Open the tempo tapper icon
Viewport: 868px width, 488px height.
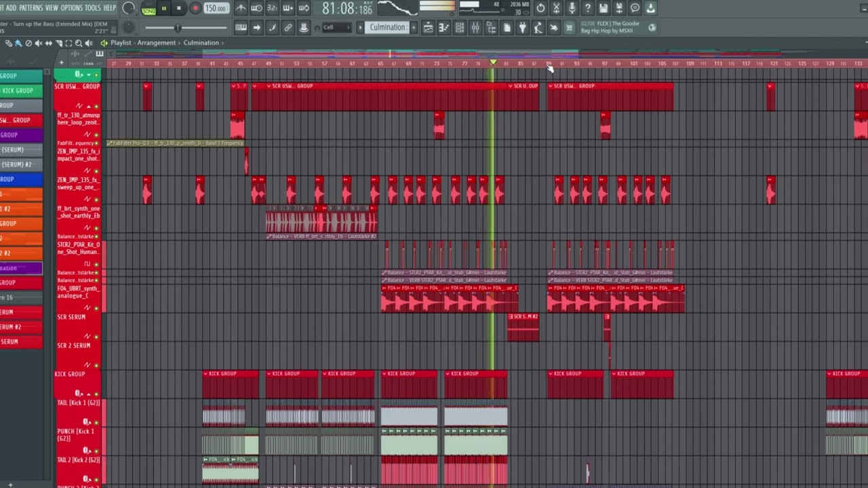click(x=538, y=27)
